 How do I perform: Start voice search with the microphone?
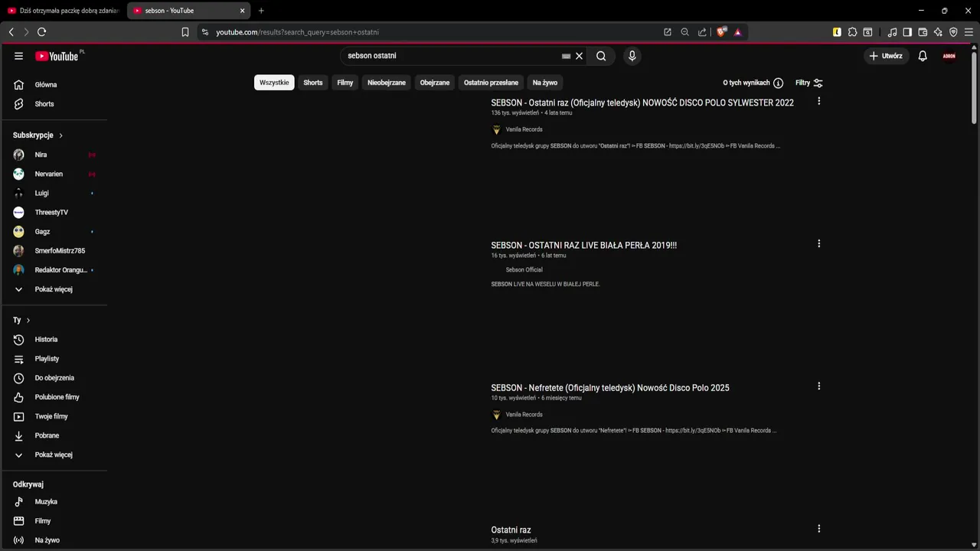[x=632, y=56]
